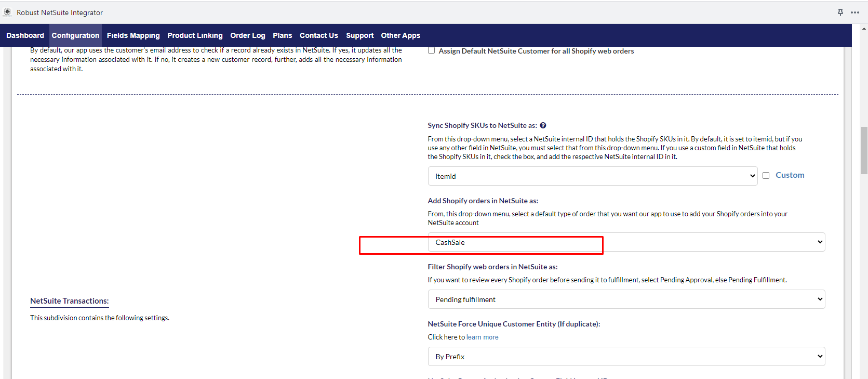Switch to the Configuration tab
The height and width of the screenshot is (379, 868).
(75, 35)
